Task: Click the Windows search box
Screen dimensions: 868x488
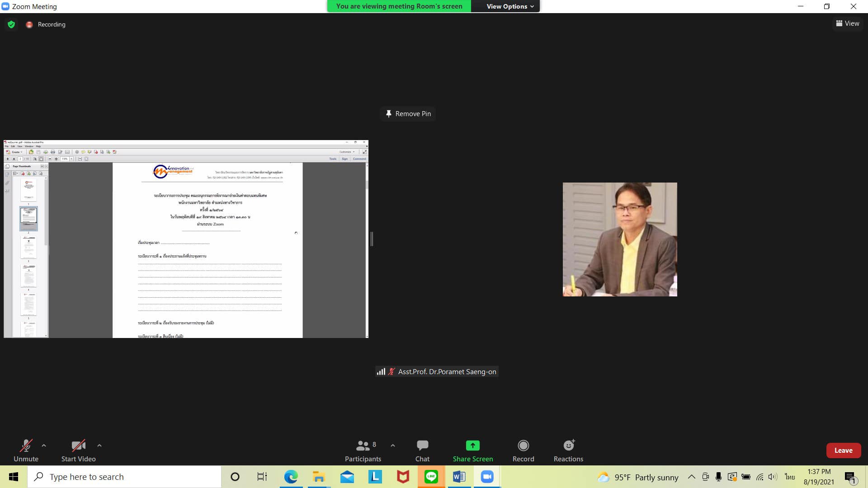Action: (x=124, y=477)
